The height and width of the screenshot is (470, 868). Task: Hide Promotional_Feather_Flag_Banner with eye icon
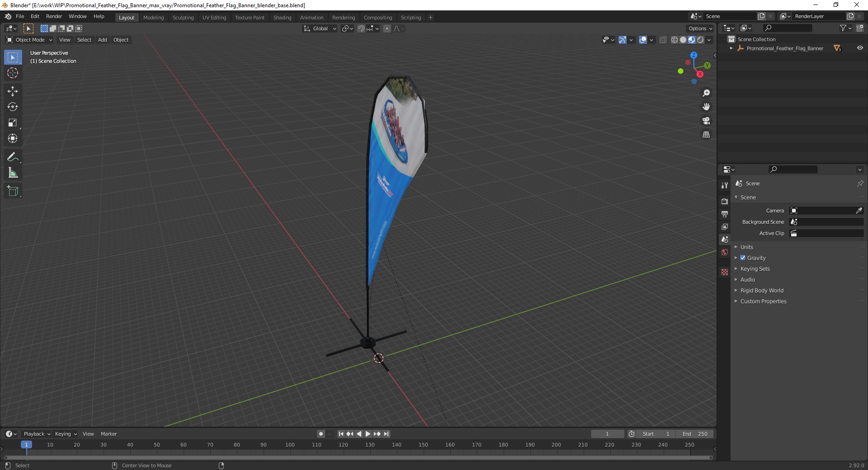860,48
